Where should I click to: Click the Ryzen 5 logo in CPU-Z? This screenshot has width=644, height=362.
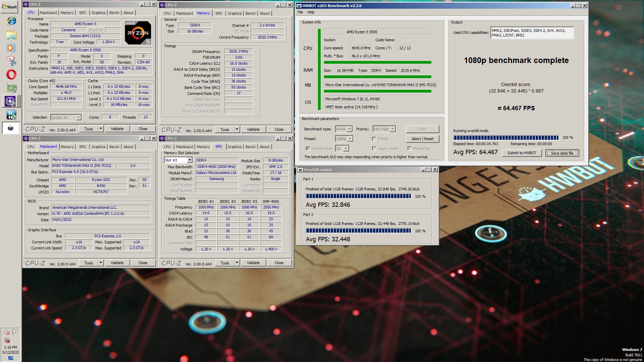tap(138, 33)
